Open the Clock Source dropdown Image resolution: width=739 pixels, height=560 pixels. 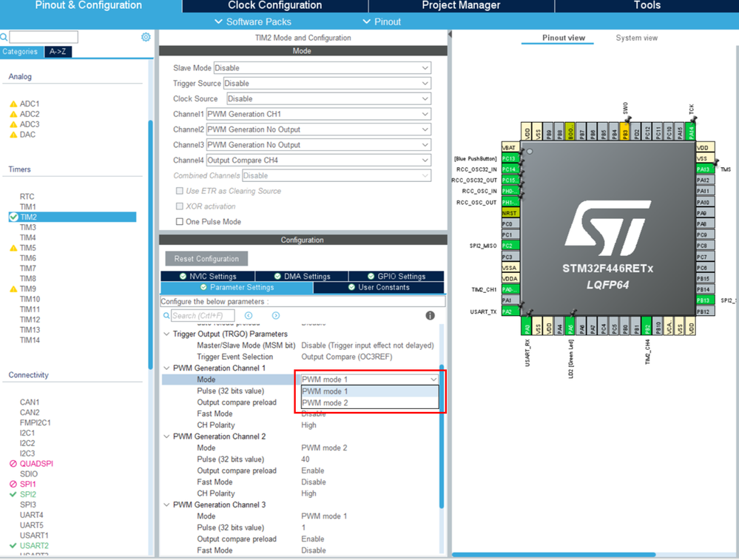(329, 98)
